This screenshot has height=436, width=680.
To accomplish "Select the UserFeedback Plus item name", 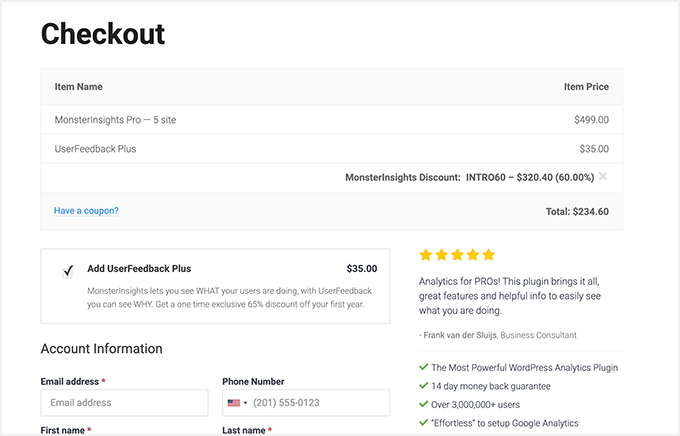I will point(95,149).
